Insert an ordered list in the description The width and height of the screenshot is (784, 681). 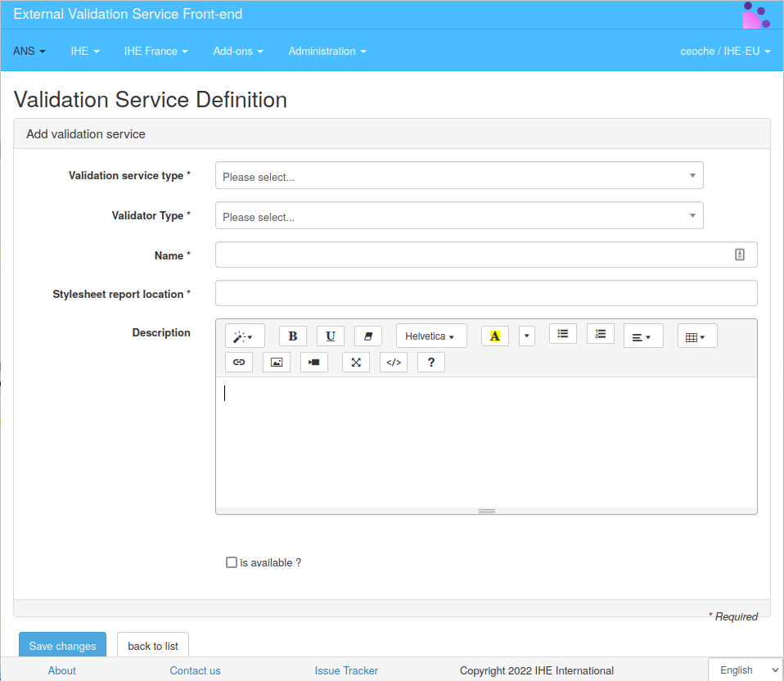[600, 333]
